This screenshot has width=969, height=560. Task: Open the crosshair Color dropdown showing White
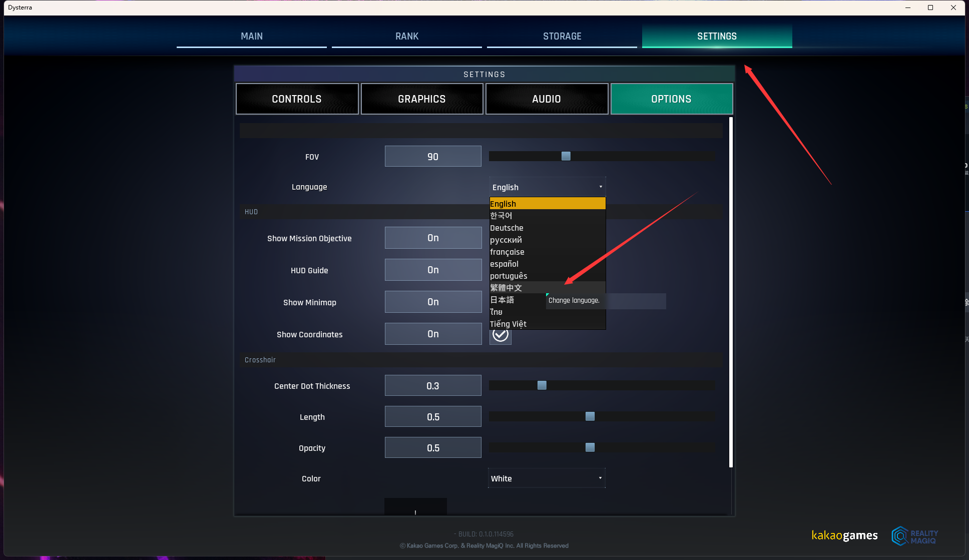[547, 478]
